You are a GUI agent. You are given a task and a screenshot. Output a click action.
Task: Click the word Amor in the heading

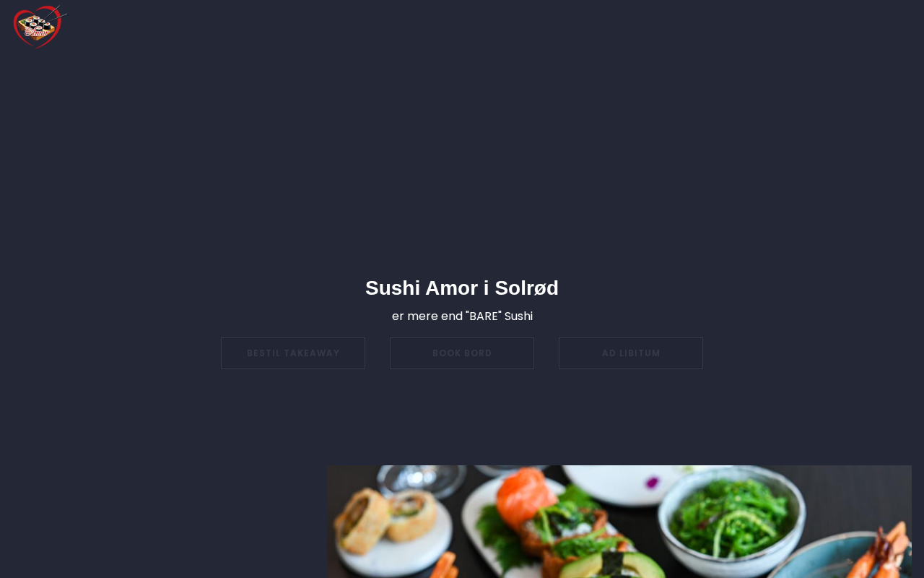click(x=451, y=288)
